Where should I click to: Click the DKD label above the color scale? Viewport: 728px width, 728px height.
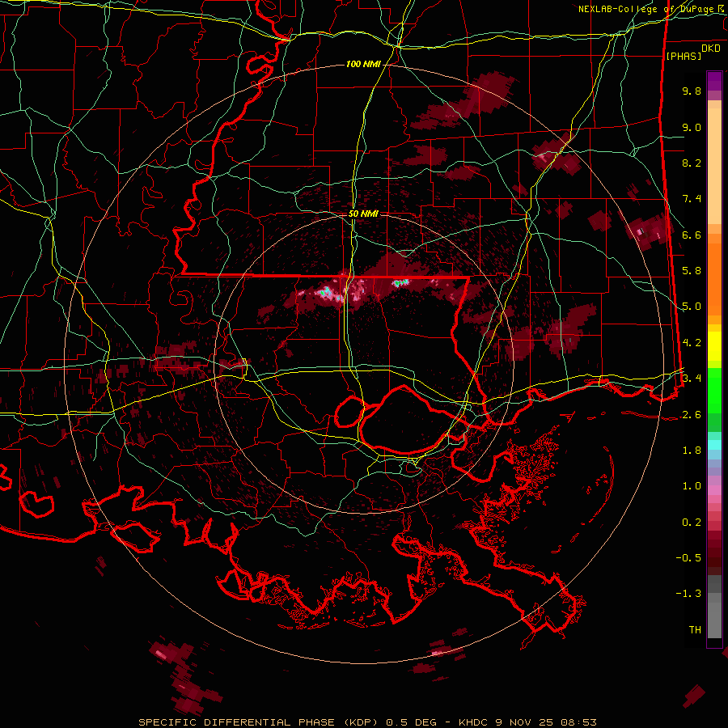(x=711, y=49)
